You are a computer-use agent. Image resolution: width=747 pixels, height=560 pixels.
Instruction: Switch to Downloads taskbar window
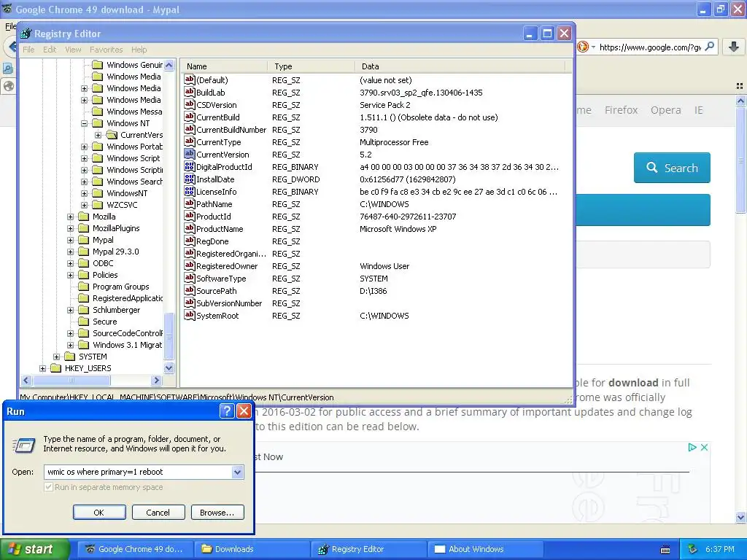(x=252, y=549)
